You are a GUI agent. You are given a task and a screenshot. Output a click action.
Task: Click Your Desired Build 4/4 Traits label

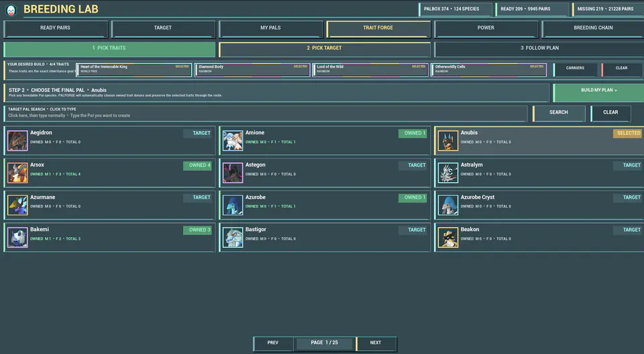point(38,64)
